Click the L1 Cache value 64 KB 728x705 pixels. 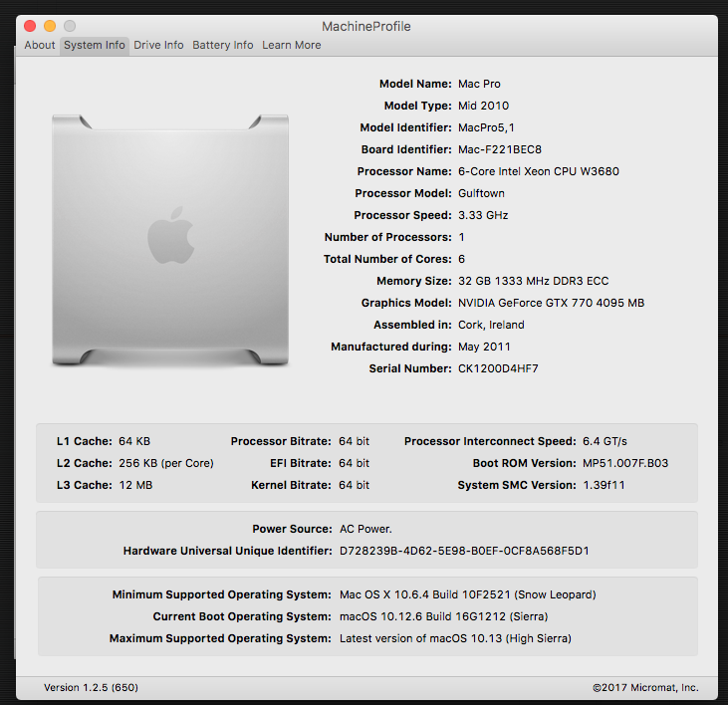[x=134, y=441]
